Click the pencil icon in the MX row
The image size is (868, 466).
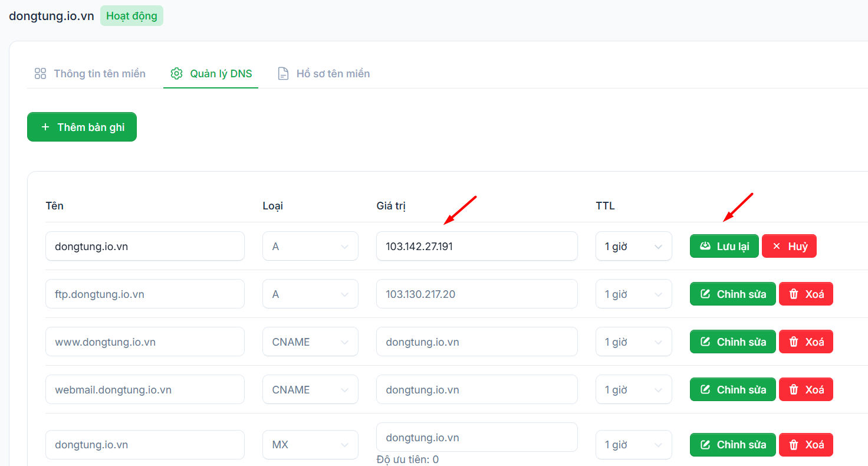tap(705, 444)
